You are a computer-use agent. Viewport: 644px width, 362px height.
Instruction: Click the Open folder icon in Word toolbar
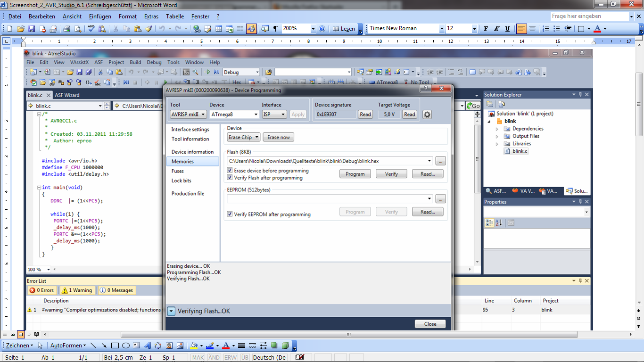21,29
